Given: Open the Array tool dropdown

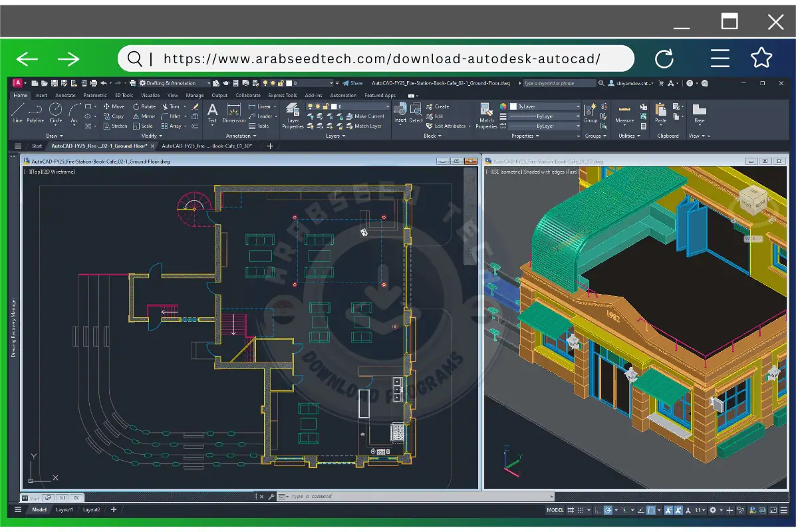Looking at the screenshot, I should pos(185,126).
